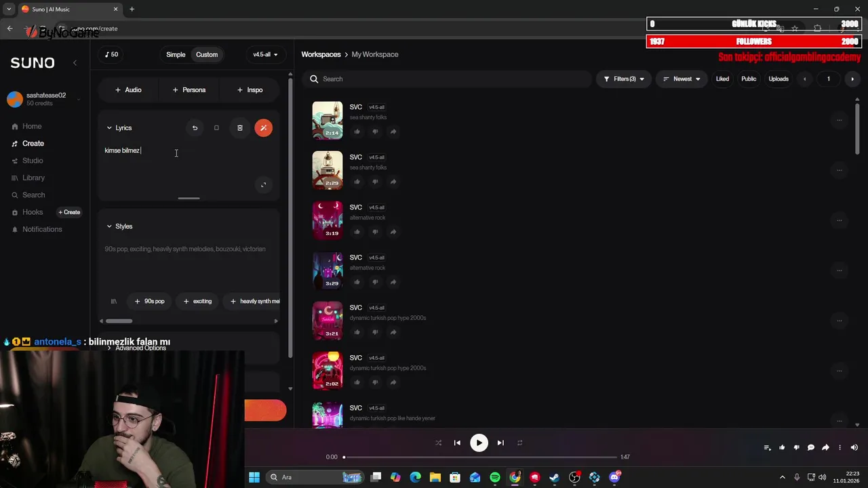
Task: Toggle the Uploads filter
Action: (x=778, y=79)
